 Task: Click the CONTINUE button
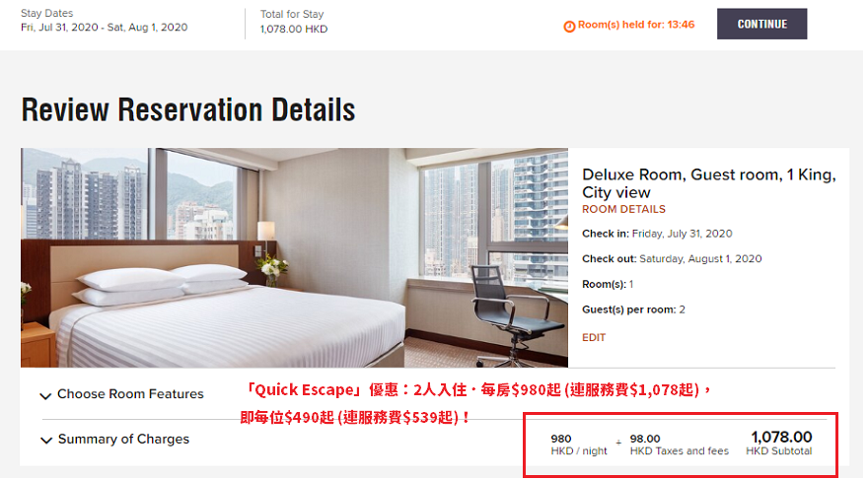[761, 24]
